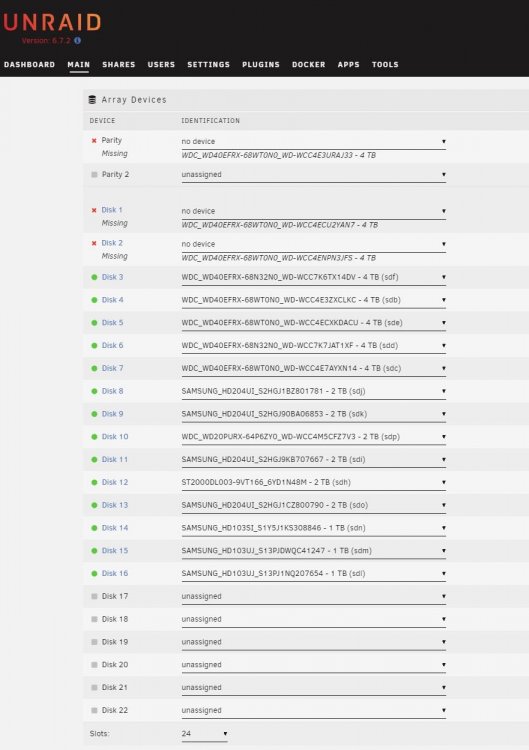529x750 pixels.
Task: Expand the Disk 3 device selection dropdown
Action: (x=313, y=277)
